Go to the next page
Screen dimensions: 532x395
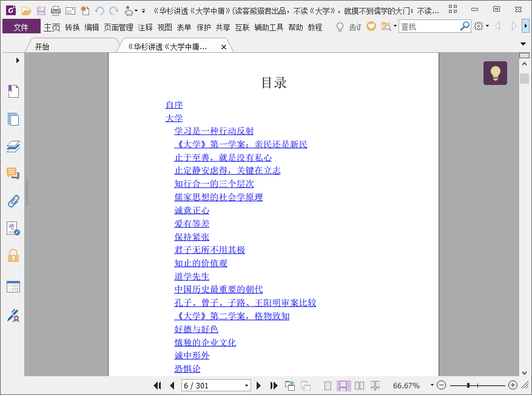click(258, 385)
